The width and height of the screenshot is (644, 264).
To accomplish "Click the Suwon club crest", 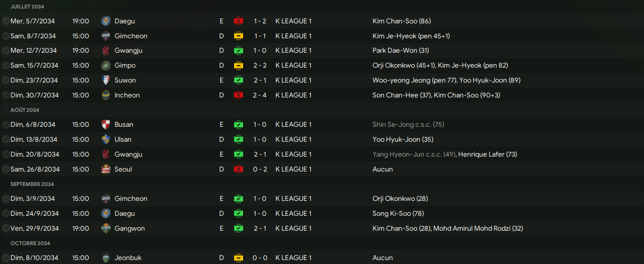I will pyautogui.click(x=105, y=80).
